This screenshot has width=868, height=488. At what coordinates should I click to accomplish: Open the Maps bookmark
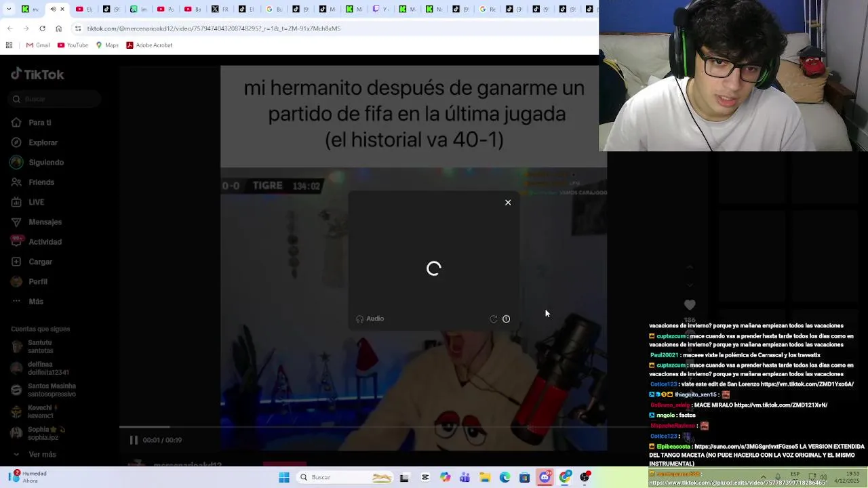click(x=106, y=45)
